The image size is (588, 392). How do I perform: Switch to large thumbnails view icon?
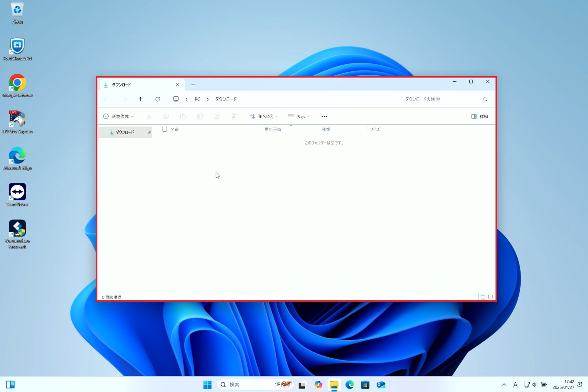490,297
